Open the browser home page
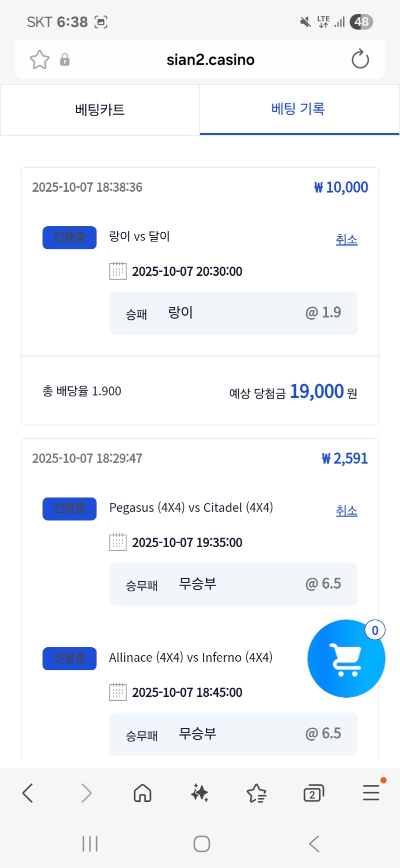This screenshot has height=868, width=400. [142, 793]
